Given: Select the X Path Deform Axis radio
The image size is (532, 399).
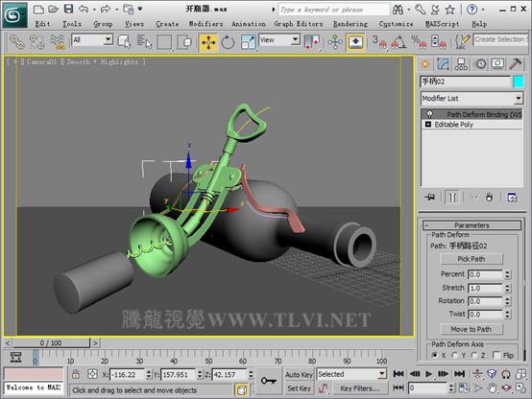Looking at the screenshot, I should coord(435,355).
